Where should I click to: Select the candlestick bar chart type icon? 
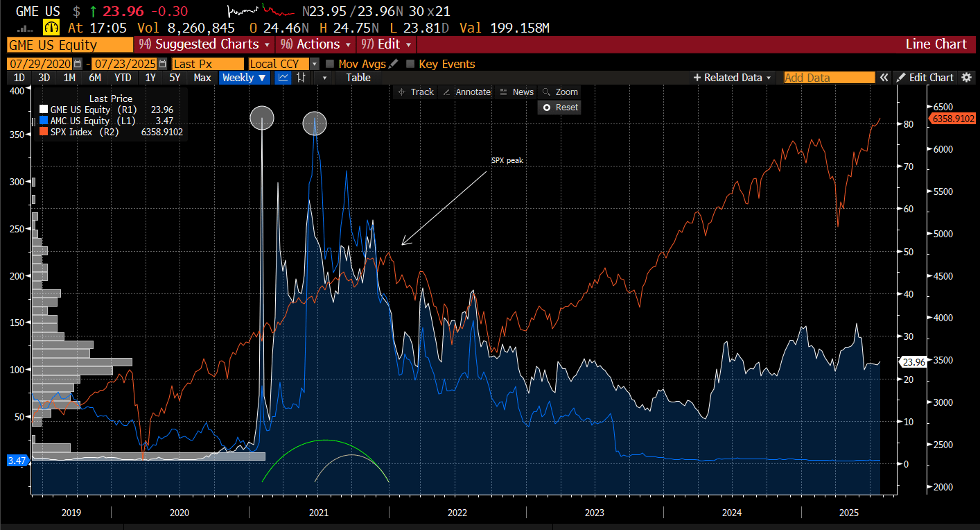coord(301,78)
